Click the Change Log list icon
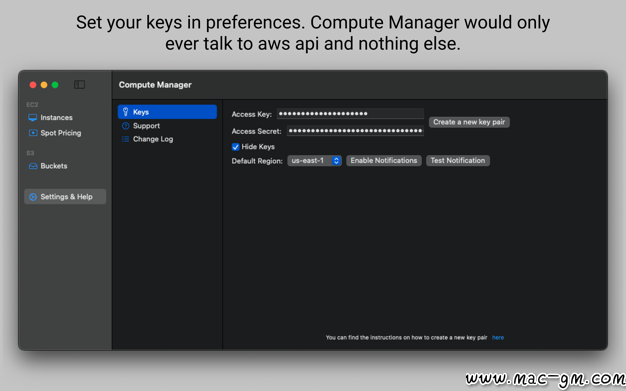 tap(125, 139)
